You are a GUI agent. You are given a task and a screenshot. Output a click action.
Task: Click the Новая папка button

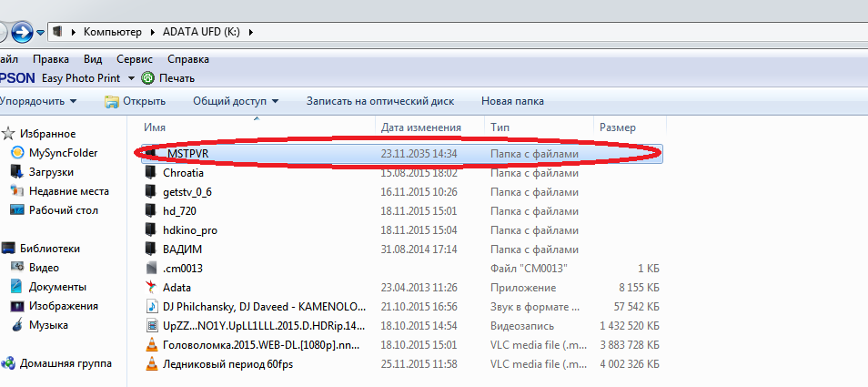tap(512, 101)
